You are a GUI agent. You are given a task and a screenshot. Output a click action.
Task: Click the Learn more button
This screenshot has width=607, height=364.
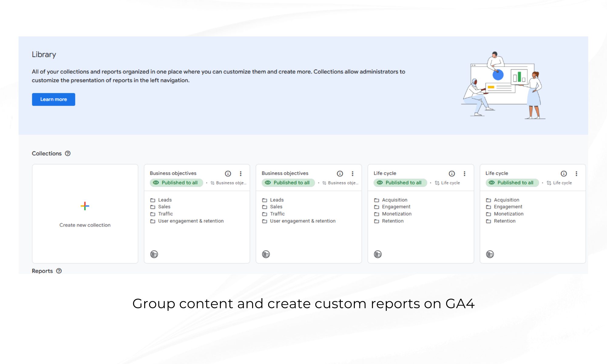(53, 99)
